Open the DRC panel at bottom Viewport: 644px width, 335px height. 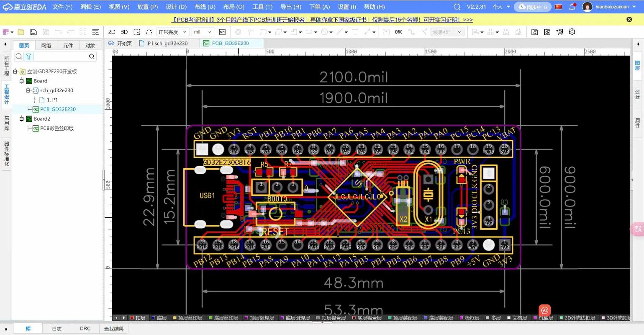tap(85, 328)
